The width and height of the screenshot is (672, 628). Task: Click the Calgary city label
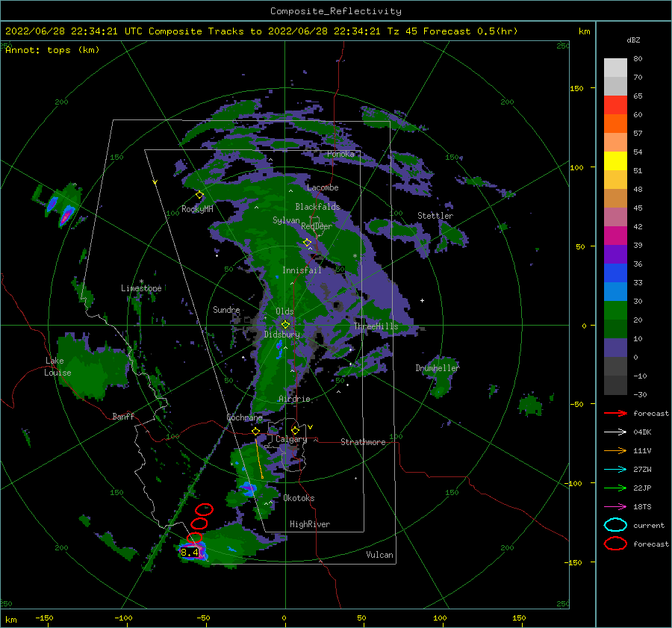pos(291,439)
